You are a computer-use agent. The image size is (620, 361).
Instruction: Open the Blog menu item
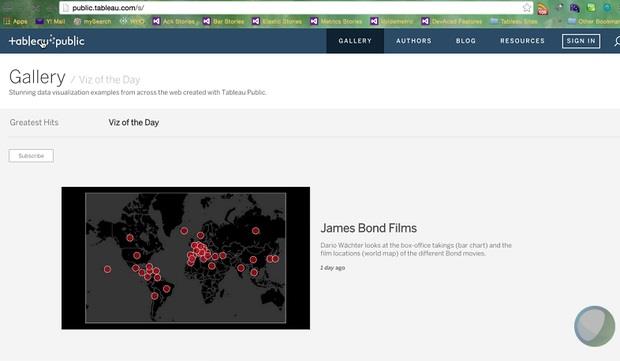pyautogui.click(x=466, y=41)
